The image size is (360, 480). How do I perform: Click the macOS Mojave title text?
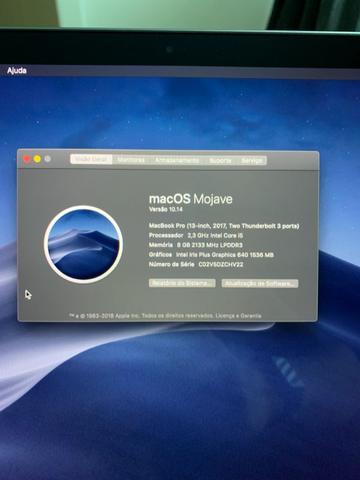[x=191, y=199]
